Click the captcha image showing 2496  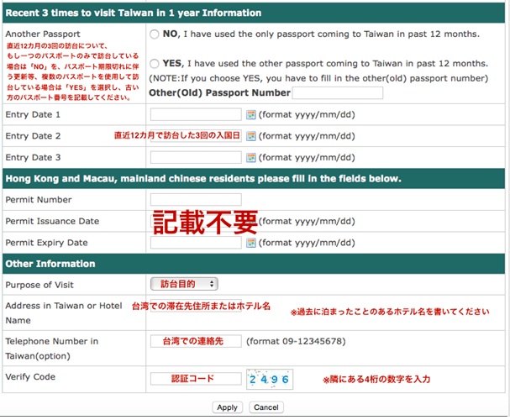coord(269,380)
